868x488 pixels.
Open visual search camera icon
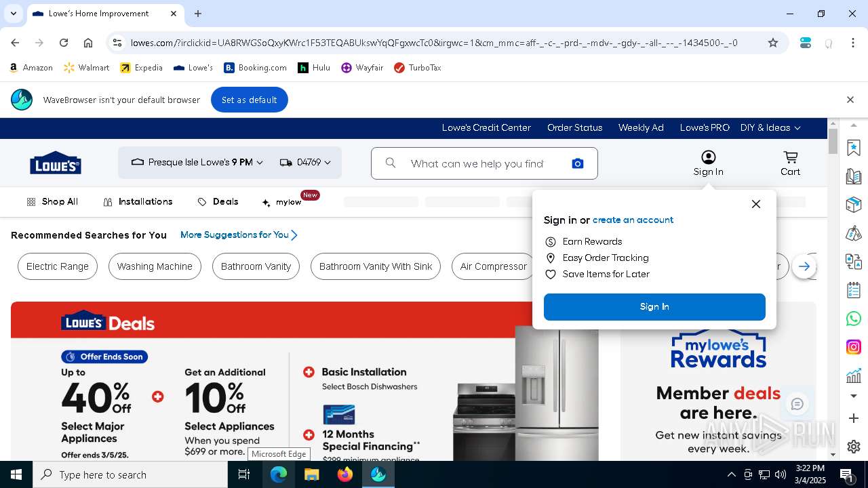pyautogui.click(x=578, y=163)
